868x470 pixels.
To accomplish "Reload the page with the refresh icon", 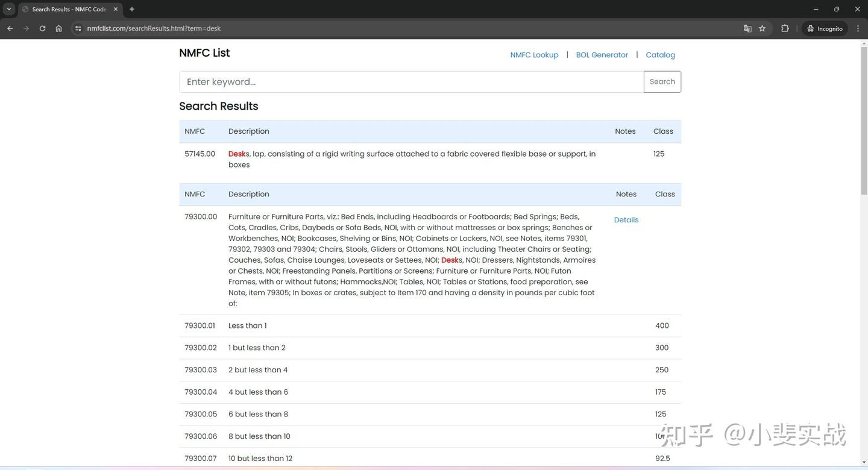I will click(42, 28).
